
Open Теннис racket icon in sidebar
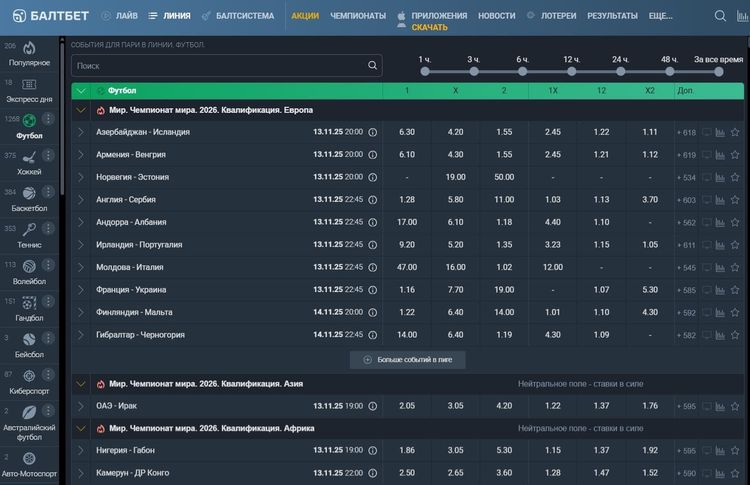point(30,229)
